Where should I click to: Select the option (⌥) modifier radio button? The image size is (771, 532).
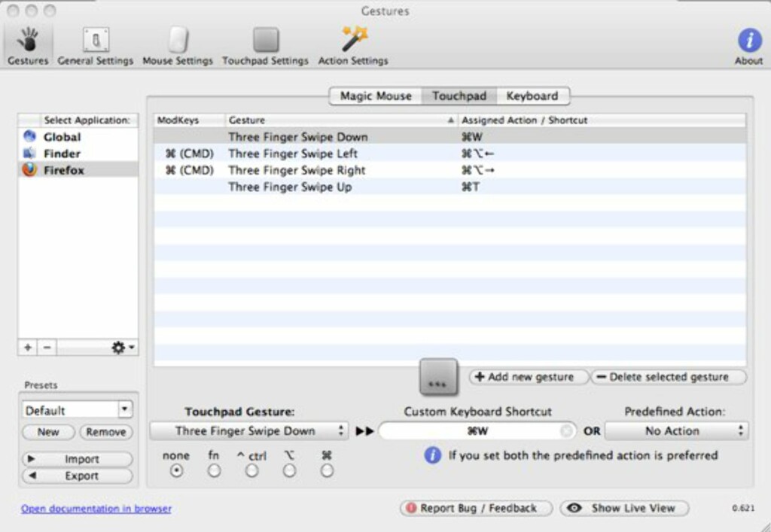[289, 471]
